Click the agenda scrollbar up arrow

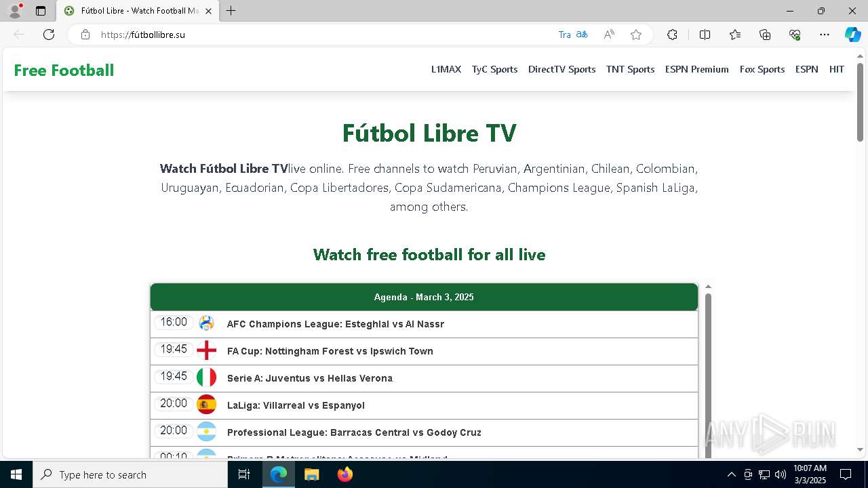[x=708, y=287]
